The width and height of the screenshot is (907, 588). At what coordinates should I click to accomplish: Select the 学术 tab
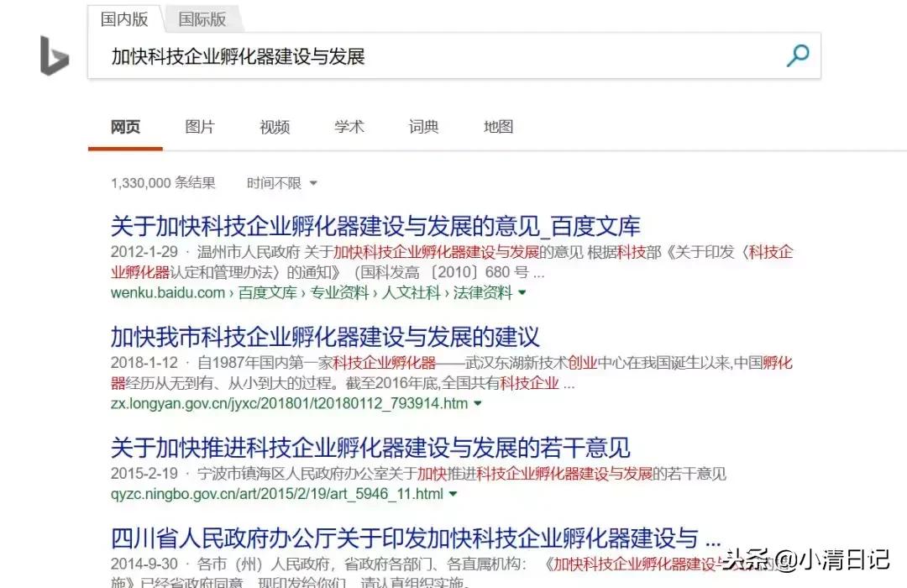(x=349, y=126)
